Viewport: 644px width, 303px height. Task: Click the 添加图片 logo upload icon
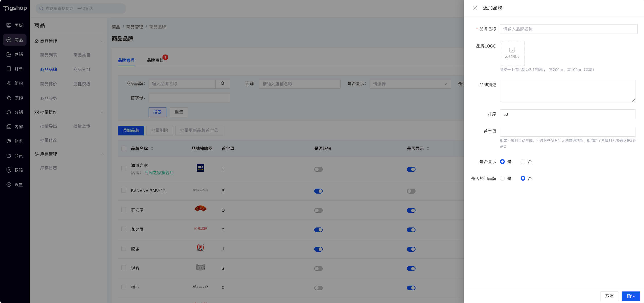pos(512,50)
